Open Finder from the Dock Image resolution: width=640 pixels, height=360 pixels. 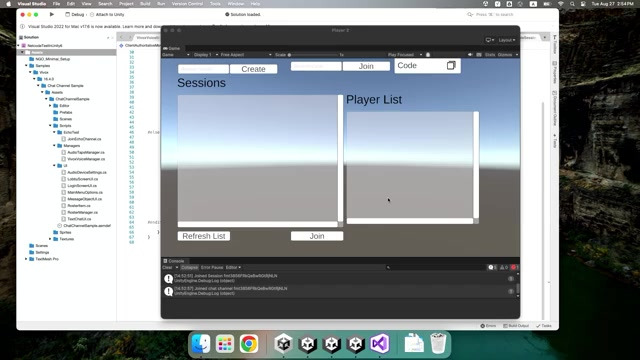pos(201,344)
